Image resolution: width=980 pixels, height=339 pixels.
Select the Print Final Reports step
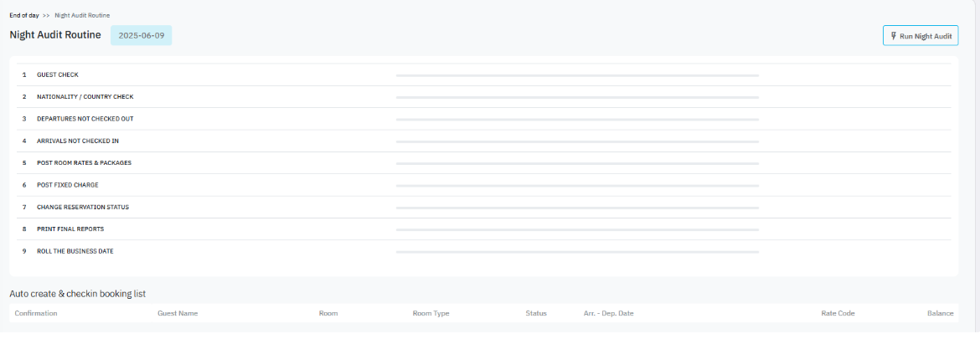pos(70,229)
